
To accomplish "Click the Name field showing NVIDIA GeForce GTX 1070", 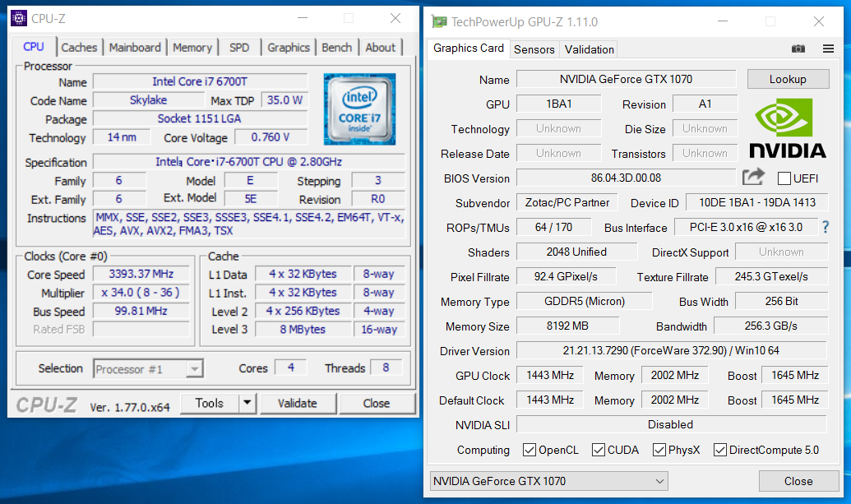I will click(x=626, y=79).
